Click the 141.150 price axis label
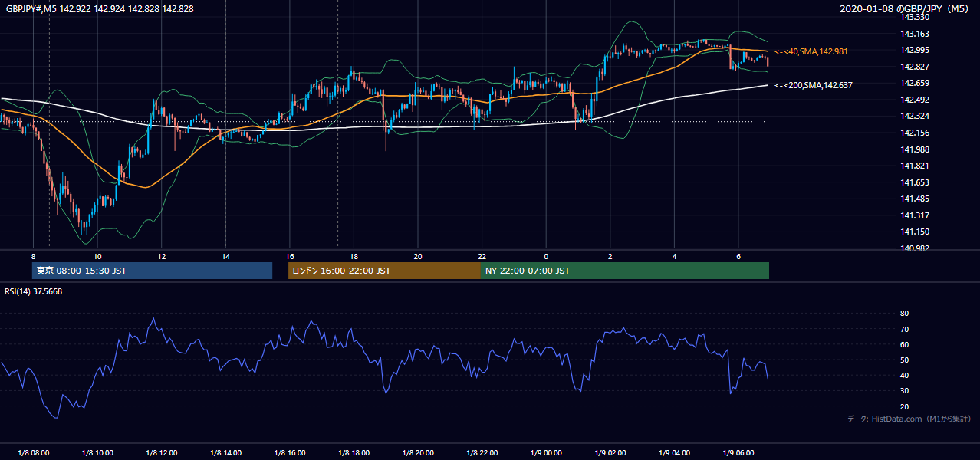Viewport: 980px width, 460px height. coord(914,232)
